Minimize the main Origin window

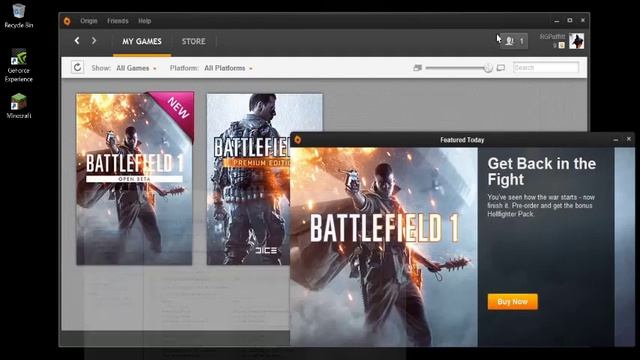tap(556, 20)
